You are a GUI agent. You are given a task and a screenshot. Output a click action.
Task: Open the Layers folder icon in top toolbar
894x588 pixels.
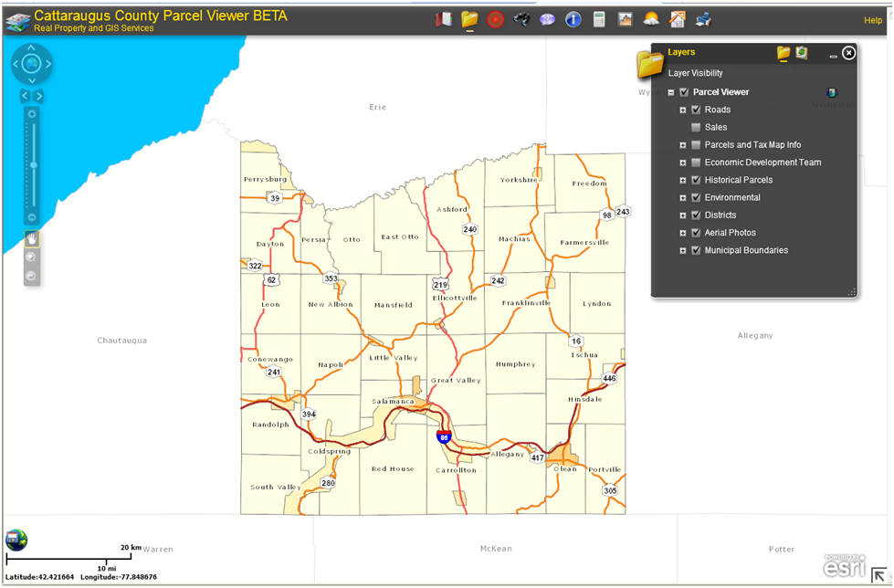click(469, 19)
